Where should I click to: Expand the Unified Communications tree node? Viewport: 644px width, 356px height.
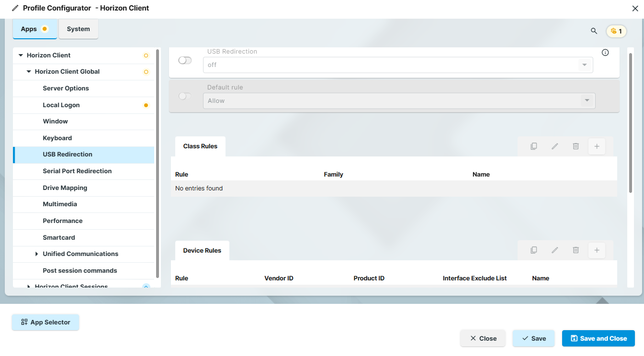pyautogui.click(x=37, y=254)
